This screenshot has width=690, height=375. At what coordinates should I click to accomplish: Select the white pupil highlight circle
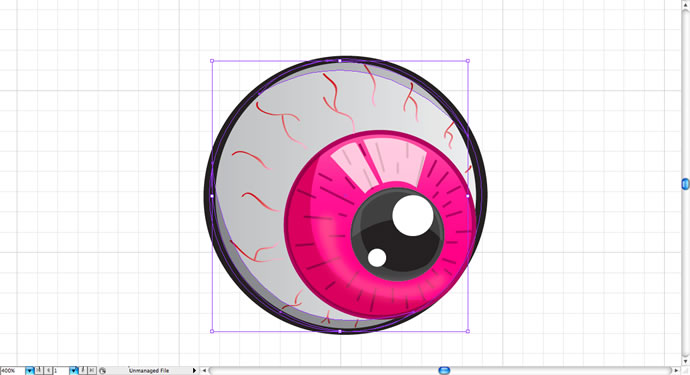click(413, 216)
